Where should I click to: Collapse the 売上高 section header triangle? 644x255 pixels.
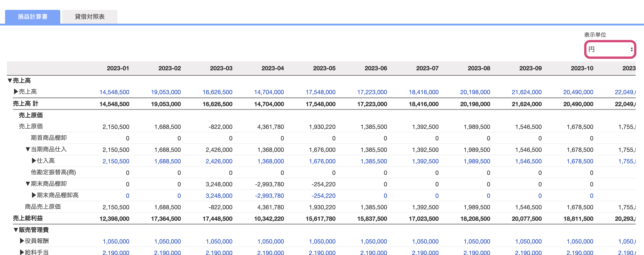10,80
